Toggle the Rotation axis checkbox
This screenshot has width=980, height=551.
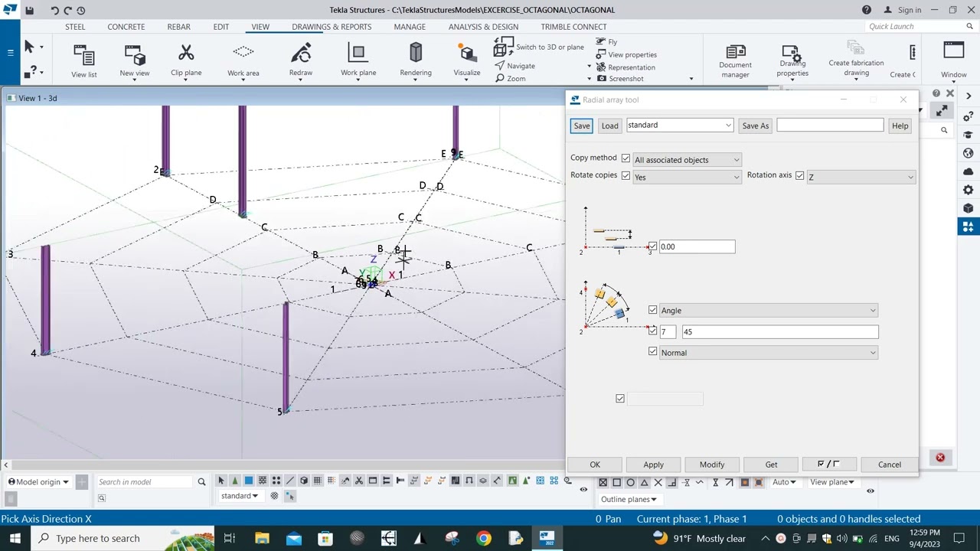tap(799, 176)
